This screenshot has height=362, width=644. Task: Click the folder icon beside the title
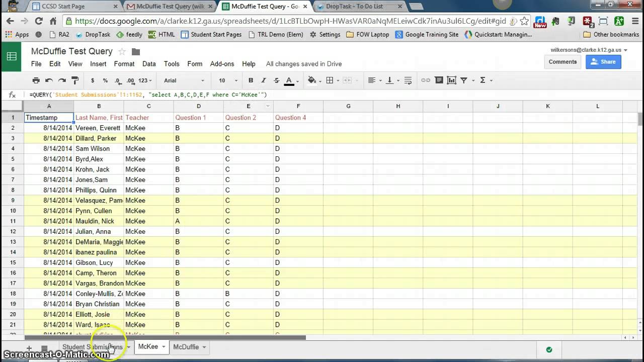pyautogui.click(x=135, y=52)
